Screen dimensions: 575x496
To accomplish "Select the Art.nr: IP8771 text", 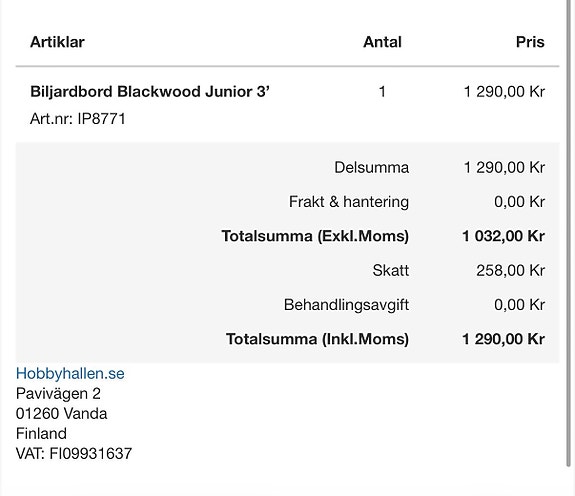I will pos(78,119).
